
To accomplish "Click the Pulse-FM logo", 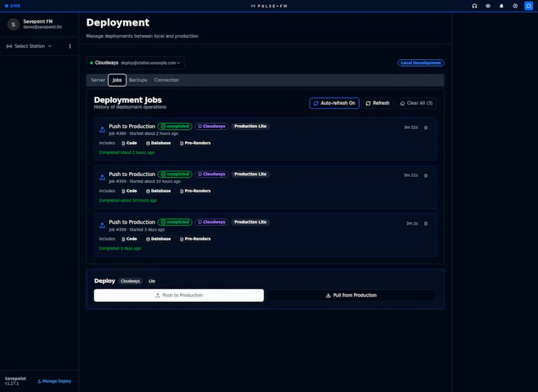I will point(269,6).
